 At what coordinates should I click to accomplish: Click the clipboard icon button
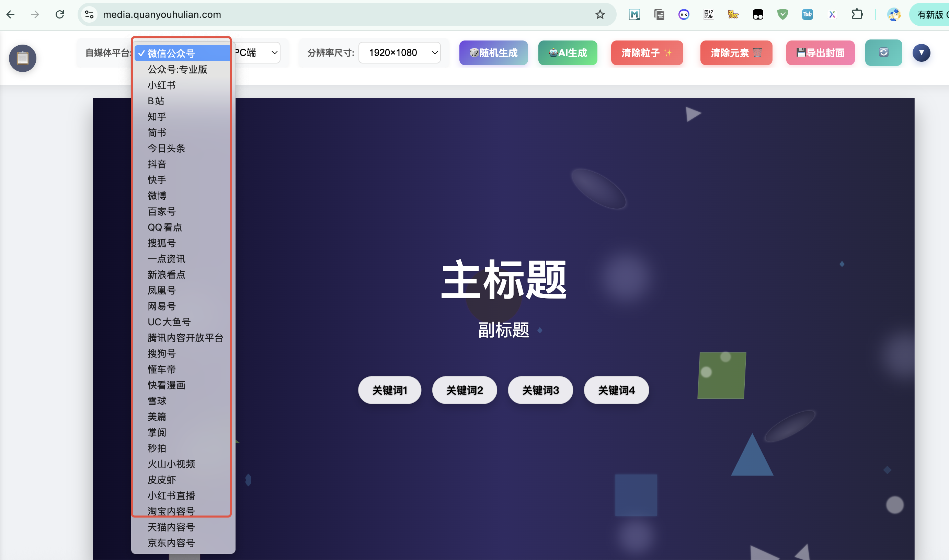point(23,58)
